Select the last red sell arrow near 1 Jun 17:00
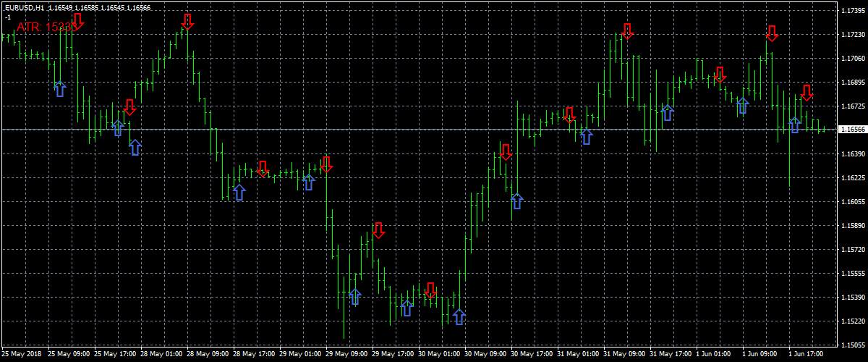This screenshot has width=868, height=362. click(x=807, y=93)
